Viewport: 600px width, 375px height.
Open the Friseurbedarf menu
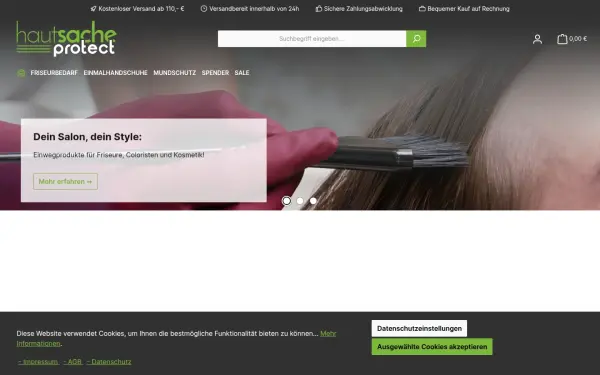click(54, 73)
